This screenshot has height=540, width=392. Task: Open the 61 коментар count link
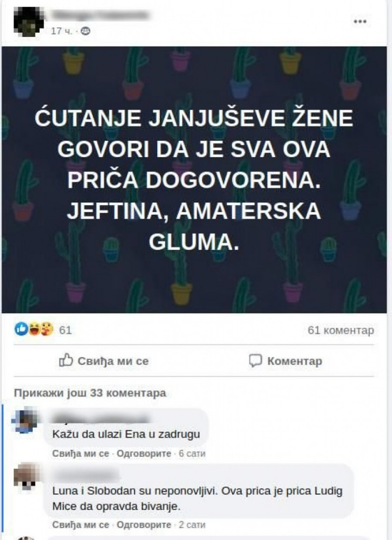point(341,331)
